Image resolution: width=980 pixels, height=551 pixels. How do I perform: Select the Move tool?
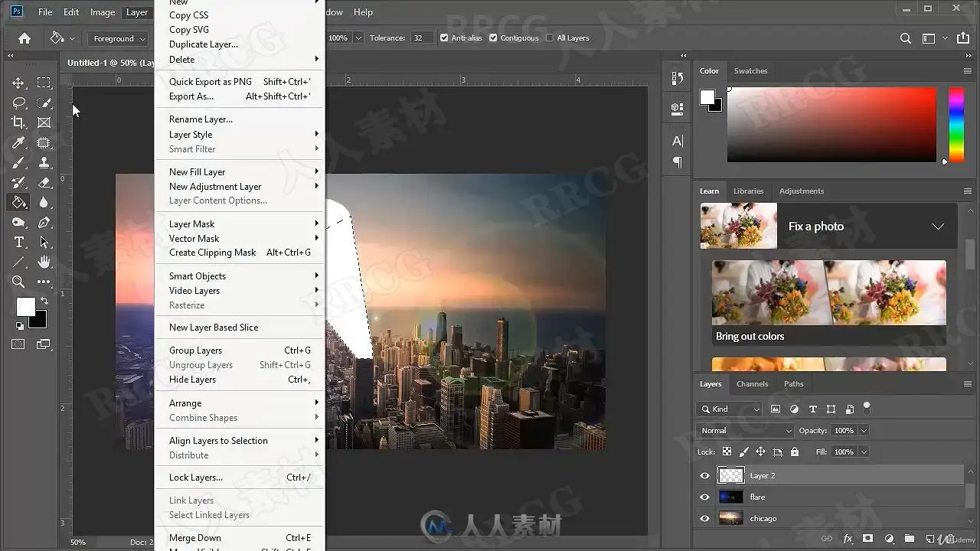coord(18,83)
